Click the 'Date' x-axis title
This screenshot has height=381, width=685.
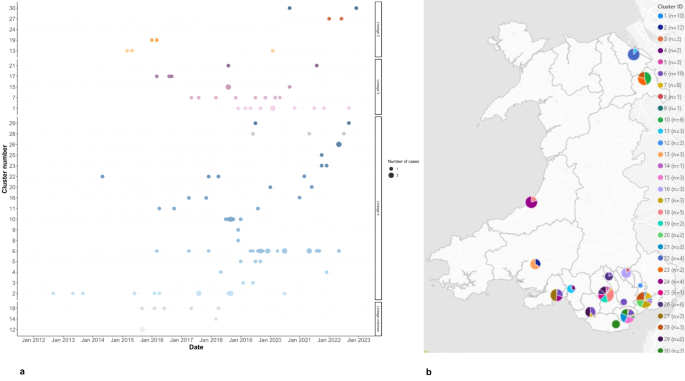pos(196,347)
